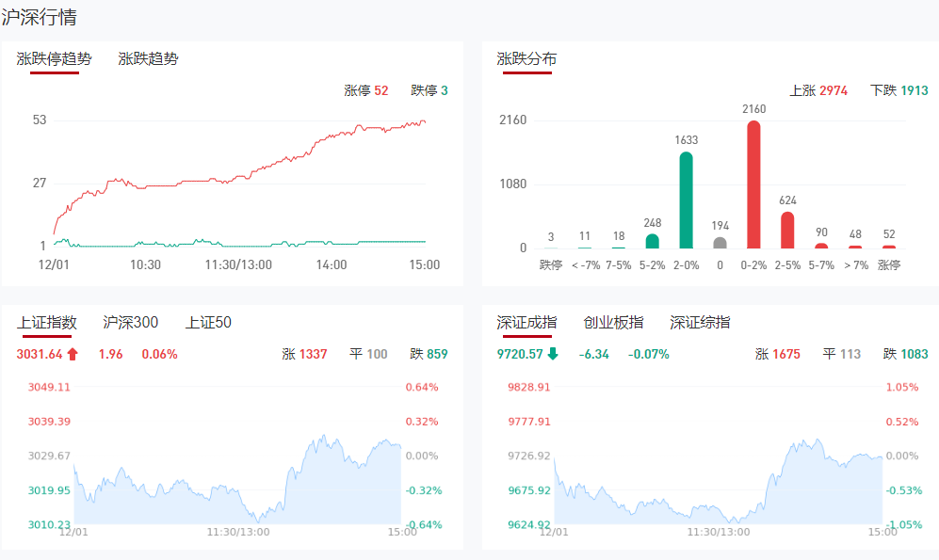Click the red up arrow beside 3031.64
This screenshot has width=939, height=560.
click(x=73, y=355)
